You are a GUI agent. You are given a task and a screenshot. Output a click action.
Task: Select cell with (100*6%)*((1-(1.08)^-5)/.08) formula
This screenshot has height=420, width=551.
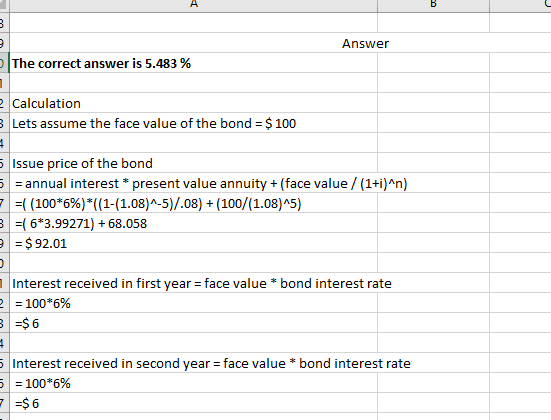click(194, 203)
